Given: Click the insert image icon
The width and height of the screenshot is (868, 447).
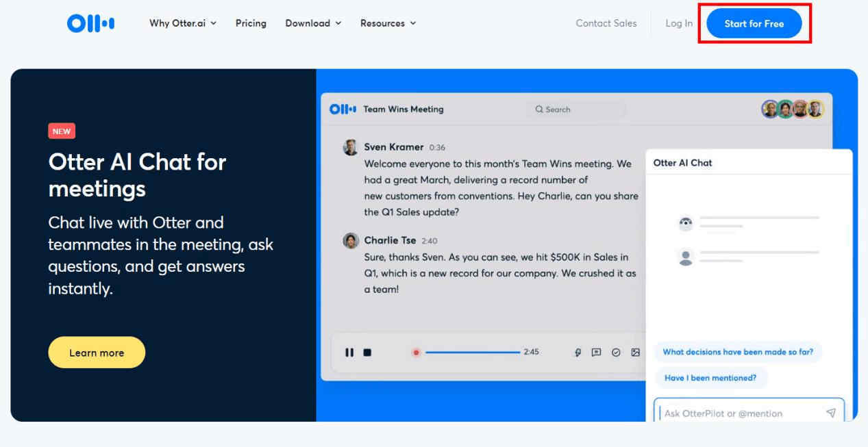Looking at the screenshot, I should tap(636, 353).
